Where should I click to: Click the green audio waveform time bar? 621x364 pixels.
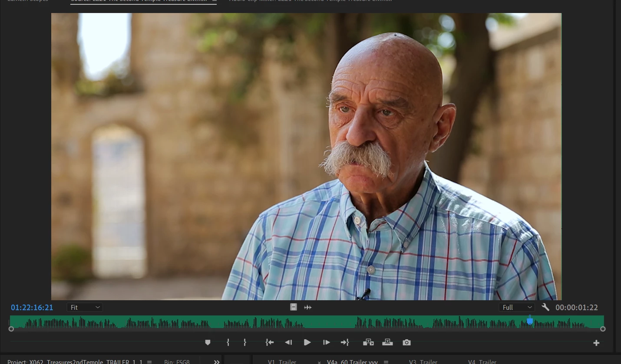(x=307, y=321)
